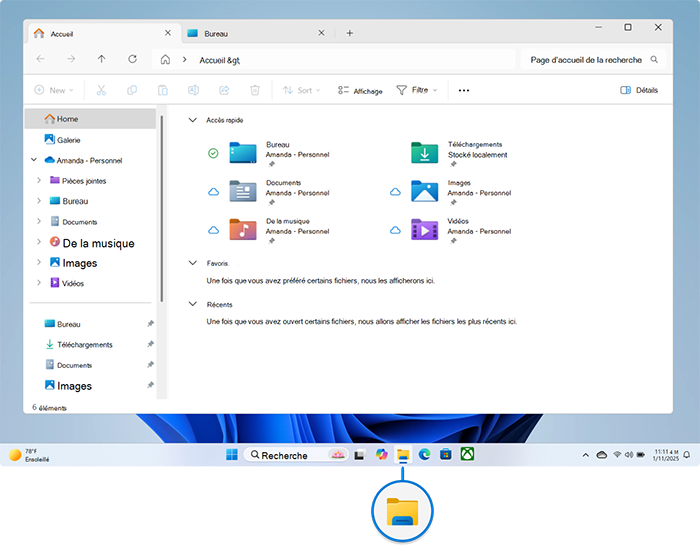
Task: Collapse the Accès rapide section
Action: pos(193,120)
